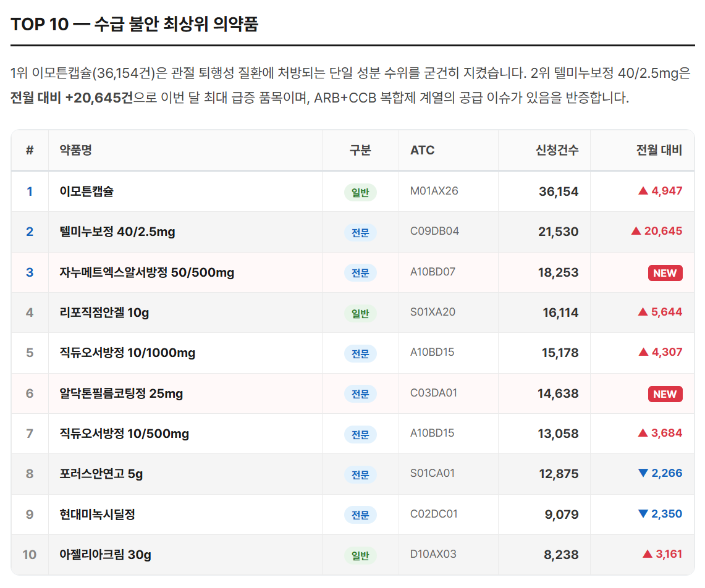Viewport: 705px width, 588px height.
Task: Click the red up arrow for 이모튼캡슐
Action: pos(643,191)
